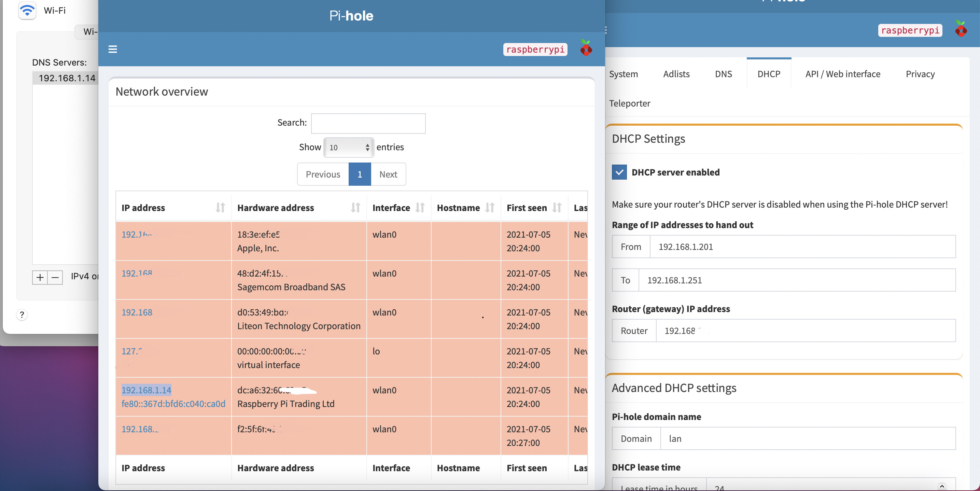The height and width of the screenshot is (491, 980).
Task: Switch to the DNS settings tab
Action: (723, 74)
